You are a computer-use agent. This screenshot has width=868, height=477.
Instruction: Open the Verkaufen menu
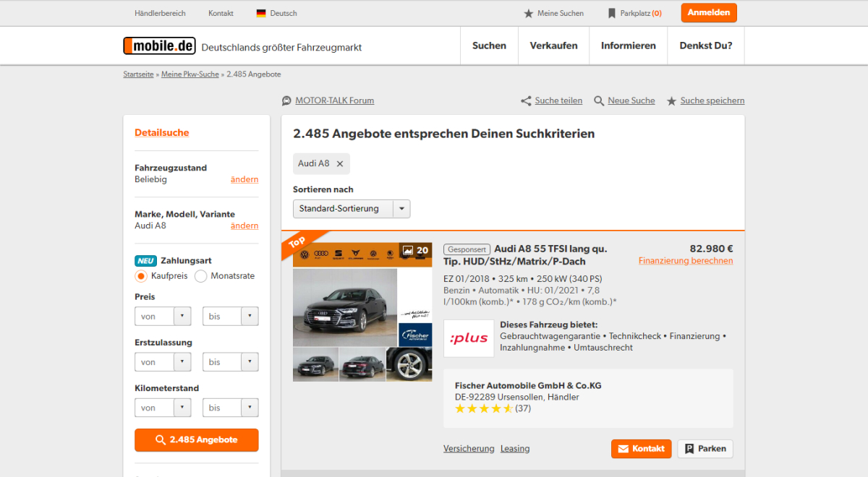(x=554, y=46)
